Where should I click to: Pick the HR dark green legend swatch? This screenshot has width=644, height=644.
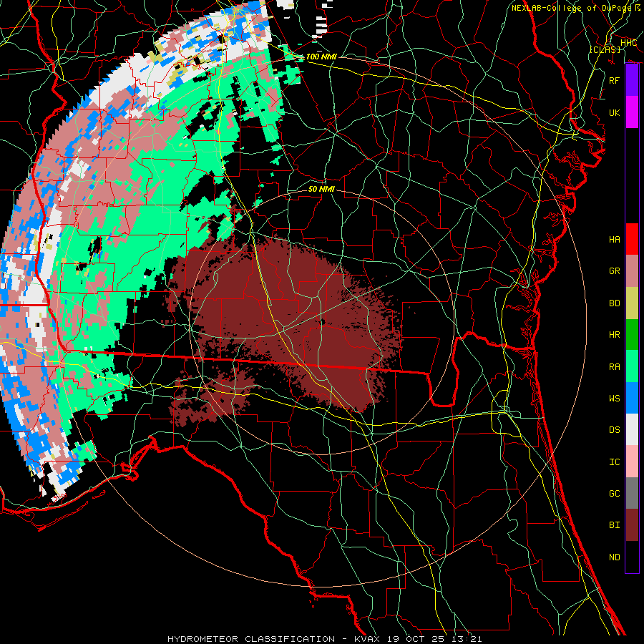(632, 334)
